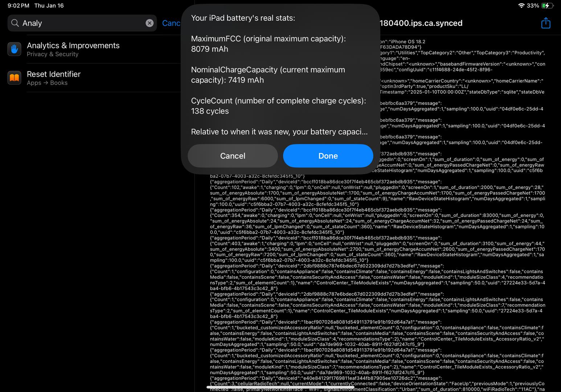Viewport: 561px width, 392px height.
Task: Tap the search field containing Analy
Action: point(82,23)
